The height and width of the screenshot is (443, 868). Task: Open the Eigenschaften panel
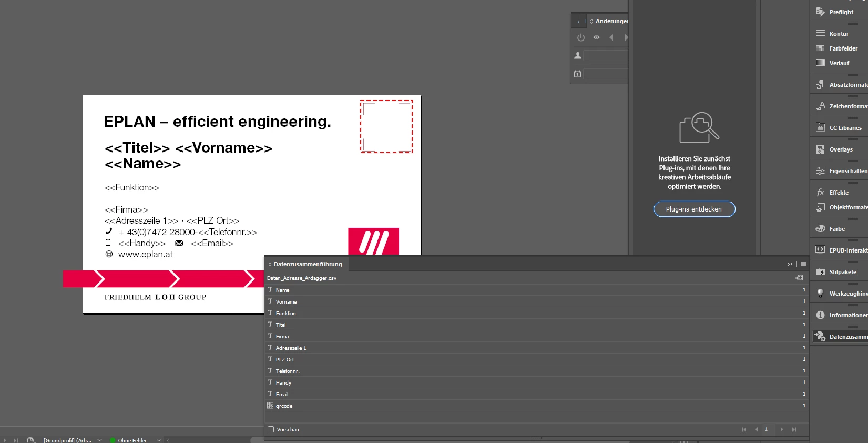click(x=840, y=171)
